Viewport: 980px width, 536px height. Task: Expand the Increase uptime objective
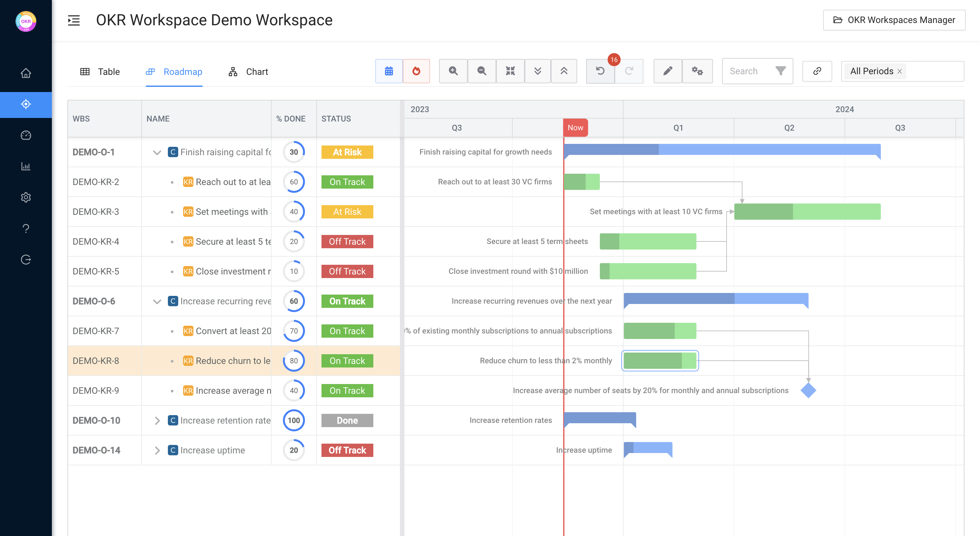(x=157, y=450)
